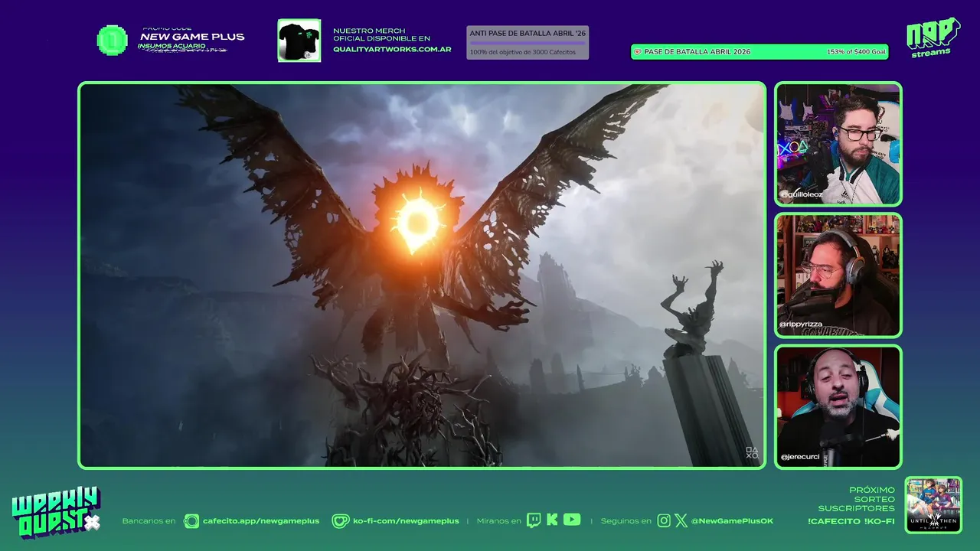This screenshot has height=551, width=980.
Task: Click the green pixel coin icon
Action: 112,41
